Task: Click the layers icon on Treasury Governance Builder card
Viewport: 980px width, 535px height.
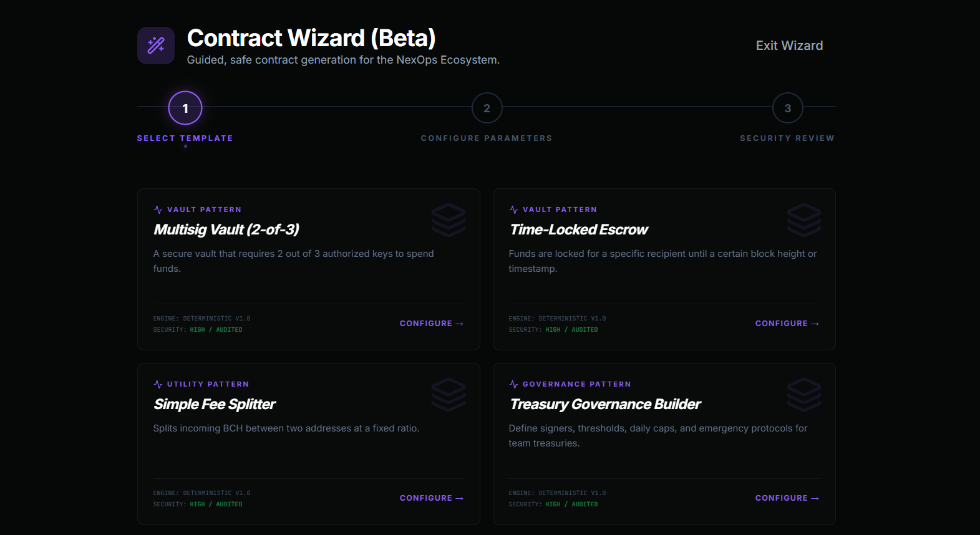Action: [x=804, y=395]
